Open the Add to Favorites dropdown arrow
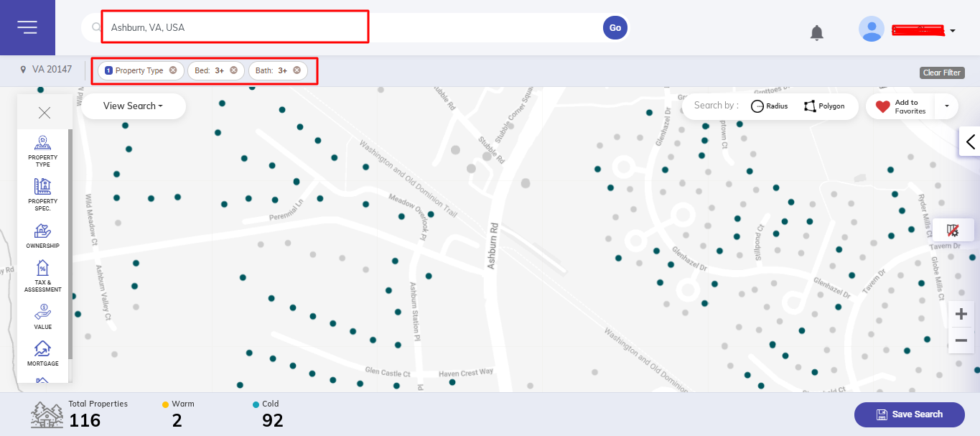 (946, 106)
